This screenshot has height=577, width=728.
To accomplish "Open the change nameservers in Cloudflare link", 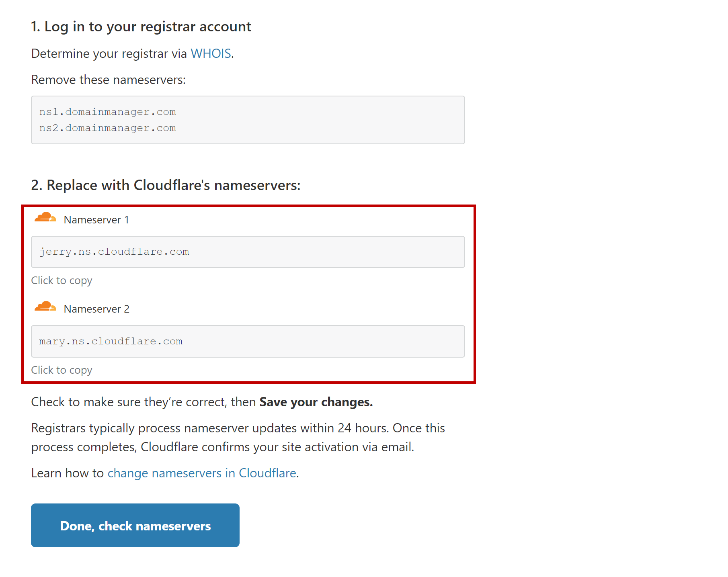I will [202, 473].
